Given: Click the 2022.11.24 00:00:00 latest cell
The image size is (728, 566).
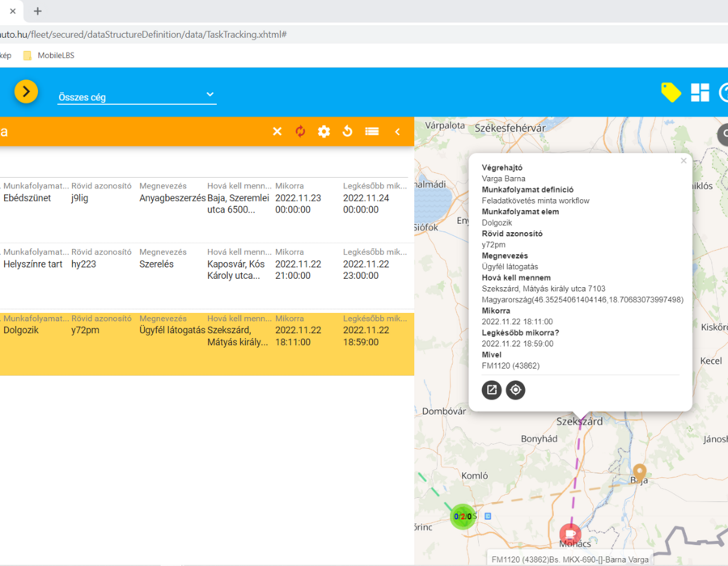Looking at the screenshot, I should pos(366,204).
